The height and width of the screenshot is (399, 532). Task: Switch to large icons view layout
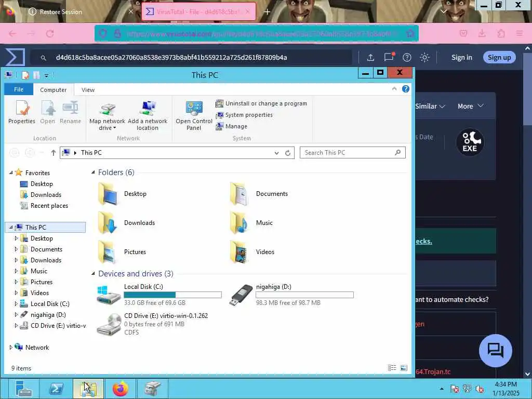coord(403,368)
